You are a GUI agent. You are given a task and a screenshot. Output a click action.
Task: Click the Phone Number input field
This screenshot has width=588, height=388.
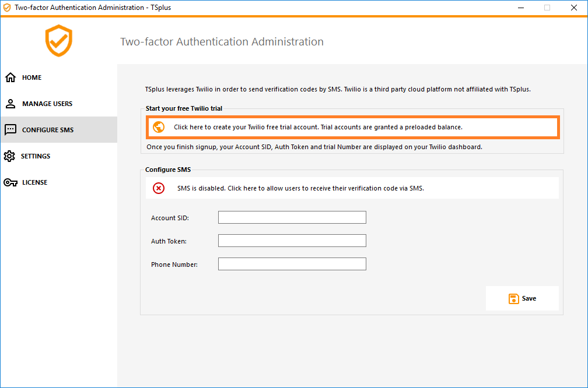292,263
